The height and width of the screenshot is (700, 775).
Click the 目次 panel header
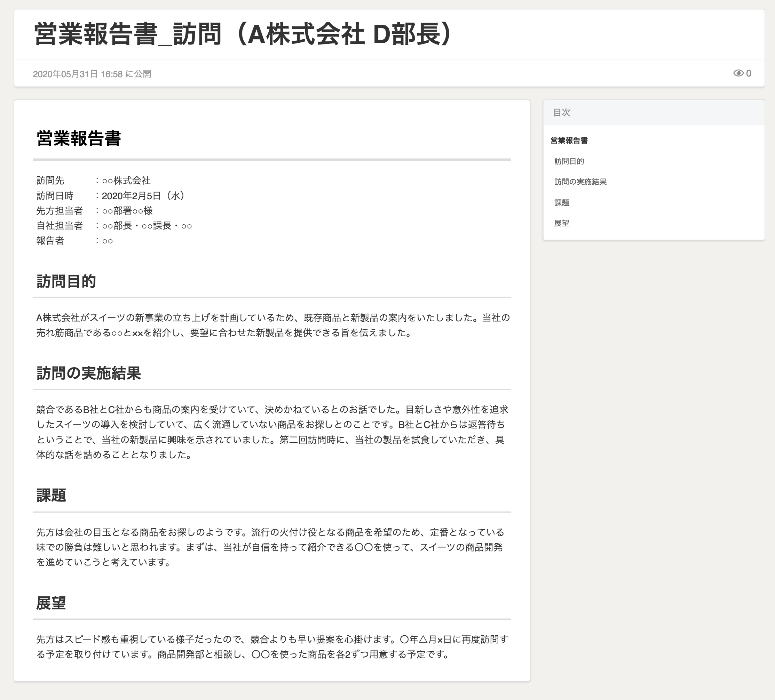(x=562, y=113)
